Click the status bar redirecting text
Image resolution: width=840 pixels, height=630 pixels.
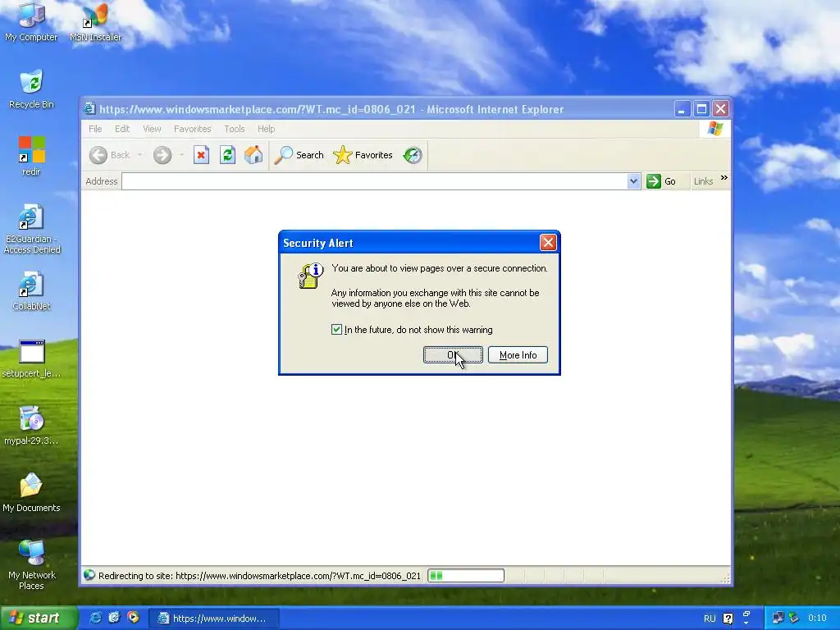[259, 576]
